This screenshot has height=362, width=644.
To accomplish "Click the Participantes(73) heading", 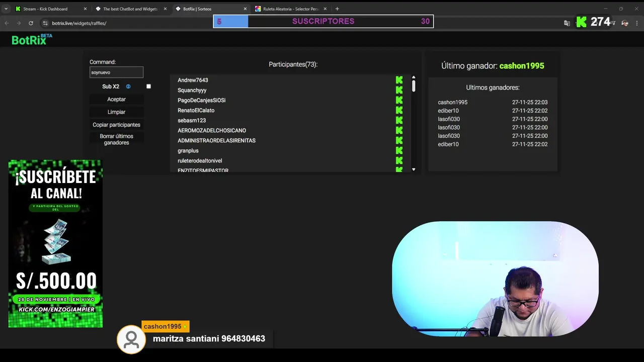I will [293, 64].
